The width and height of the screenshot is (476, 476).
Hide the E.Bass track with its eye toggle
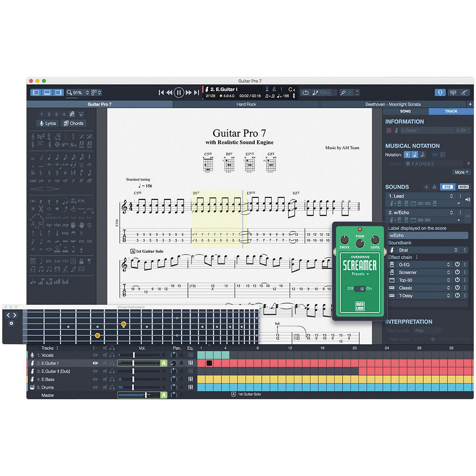coord(95,379)
